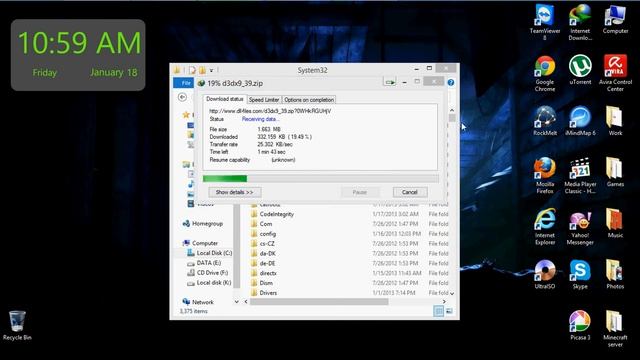Image resolution: width=640 pixels, height=360 pixels.
Task: Select the config folder row
Action: [x=349, y=234]
